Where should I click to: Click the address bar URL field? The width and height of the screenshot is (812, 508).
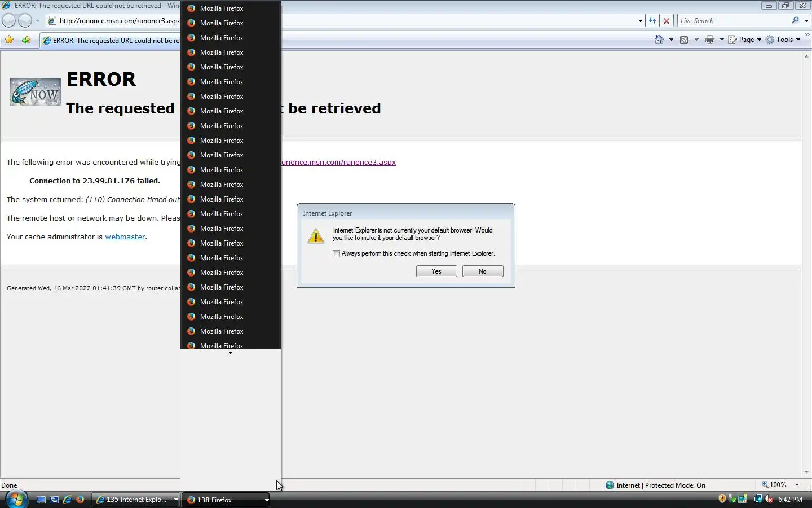pyautogui.click(x=344, y=21)
